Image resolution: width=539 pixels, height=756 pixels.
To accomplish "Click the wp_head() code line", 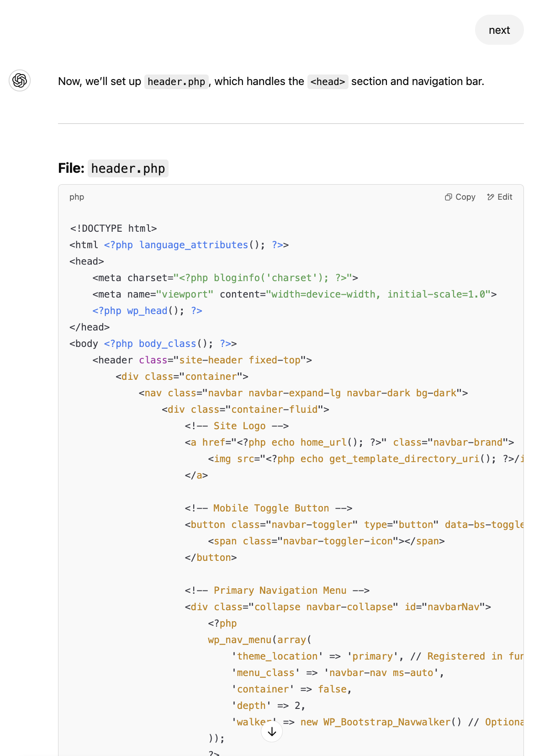I will [147, 311].
